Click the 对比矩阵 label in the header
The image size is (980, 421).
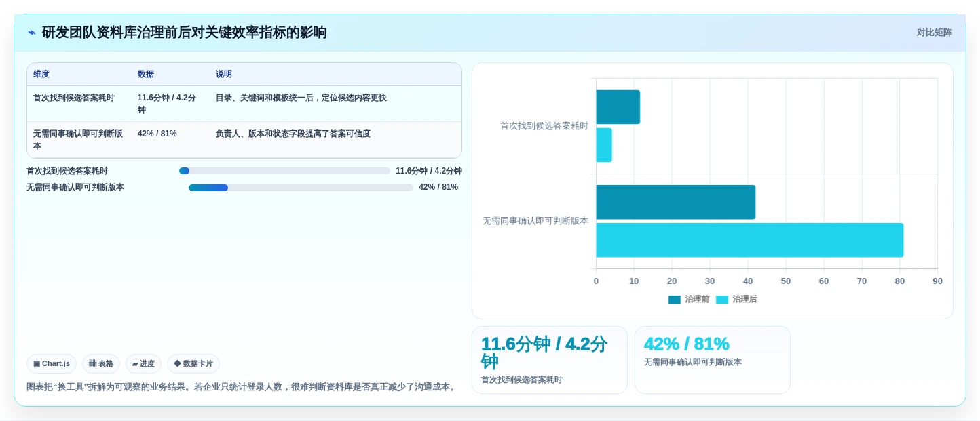point(934,33)
